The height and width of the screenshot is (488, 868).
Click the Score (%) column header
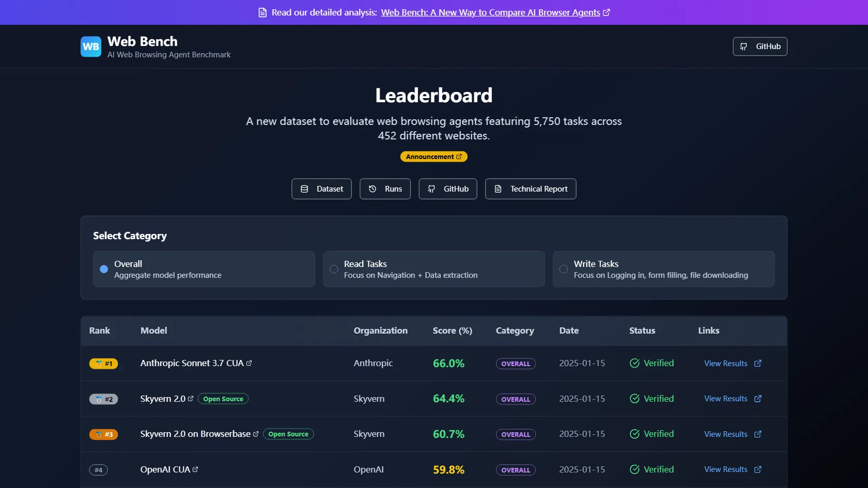point(453,330)
